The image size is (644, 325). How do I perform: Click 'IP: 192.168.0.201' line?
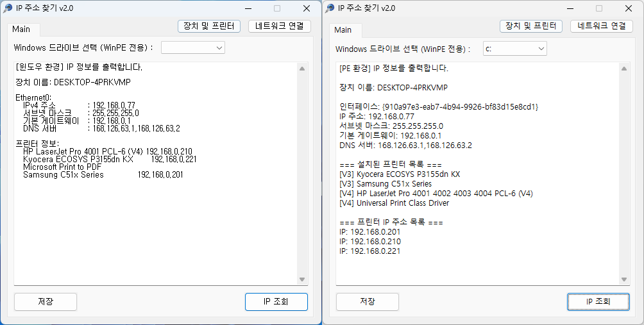[369, 232]
